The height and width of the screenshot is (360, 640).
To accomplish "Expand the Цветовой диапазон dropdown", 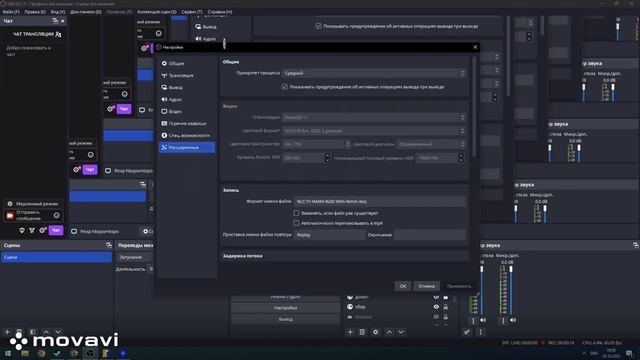I will (x=431, y=144).
